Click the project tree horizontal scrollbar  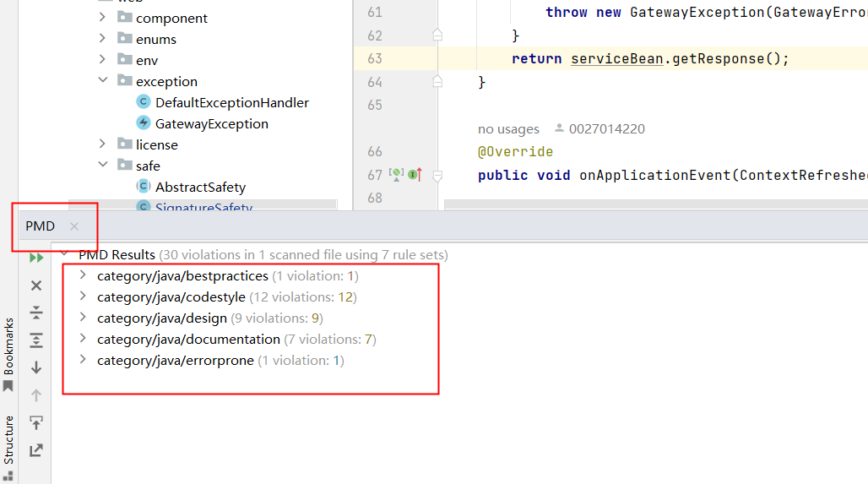202,204
